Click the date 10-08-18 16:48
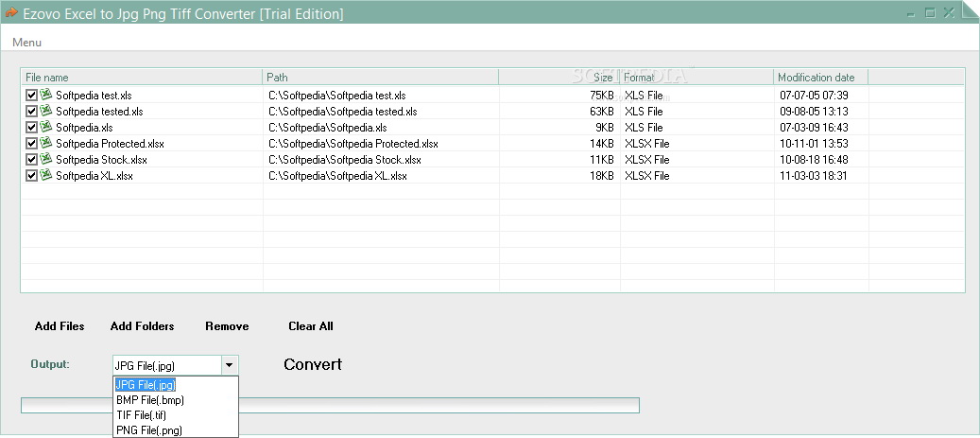The width and height of the screenshot is (980, 438). click(x=814, y=160)
